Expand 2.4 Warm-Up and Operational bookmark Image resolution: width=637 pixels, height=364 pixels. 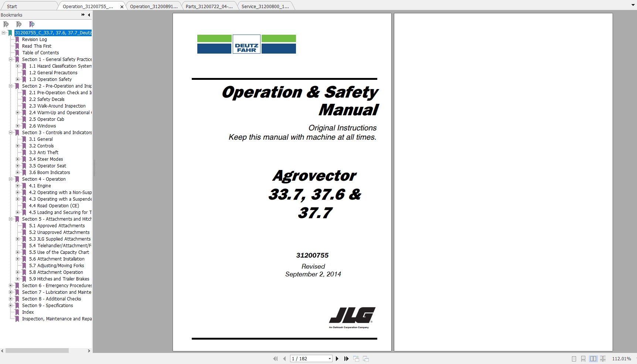pos(17,112)
